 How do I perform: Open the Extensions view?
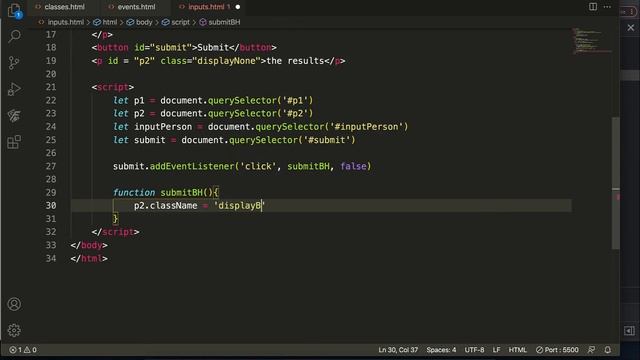(x=14, y=142)
